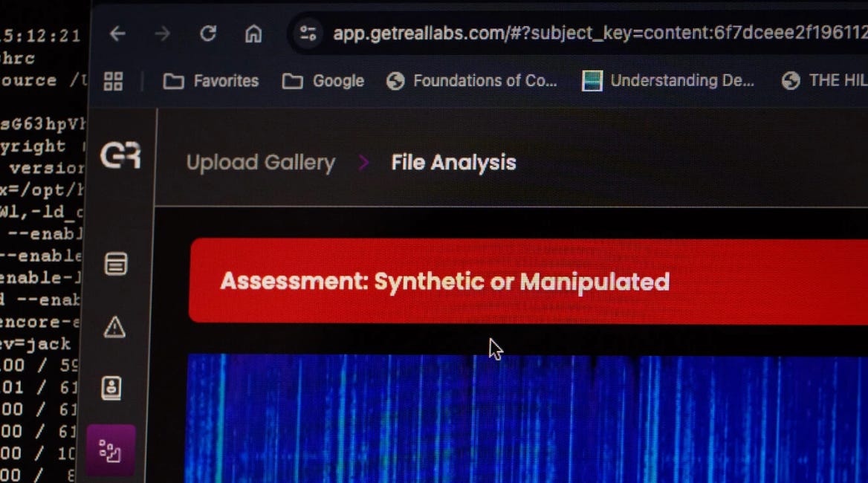Open the Favorites bookmarks folder
The height and width of the screenshot is (483, 868).
point(211,81)
